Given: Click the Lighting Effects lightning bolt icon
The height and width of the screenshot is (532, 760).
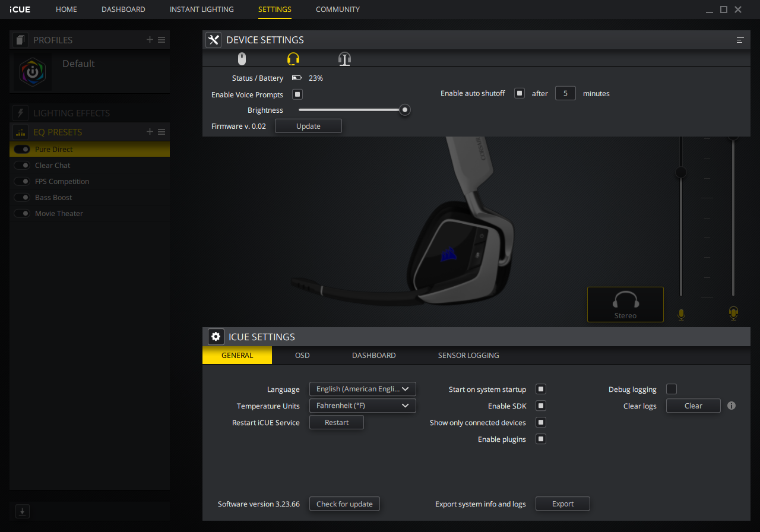Looking at the screenshot, I should click(x=21, y=113).
